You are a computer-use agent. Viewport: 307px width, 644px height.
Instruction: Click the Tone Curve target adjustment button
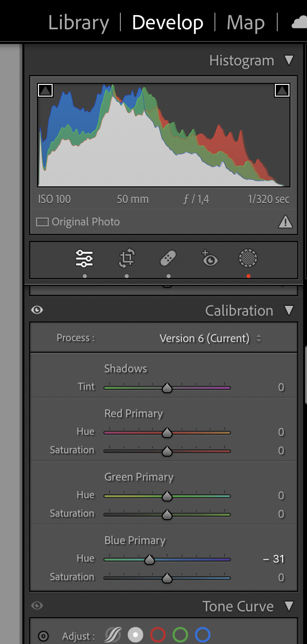point(43,636)
